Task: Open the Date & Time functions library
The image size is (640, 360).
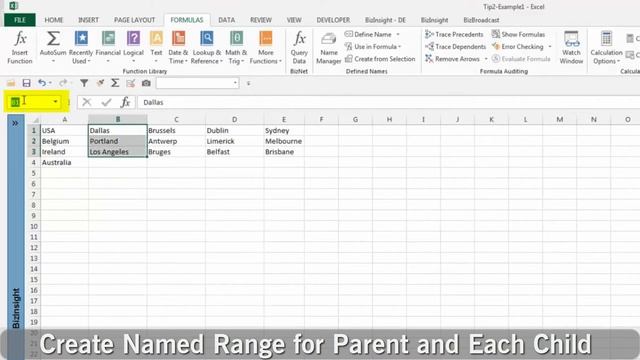Action: (178, 47)
